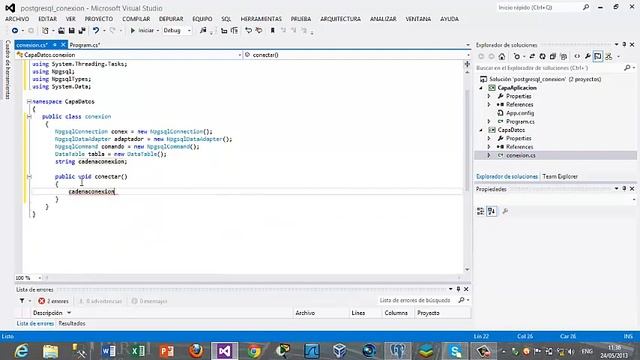Screen dimensions: 640x360
Task: Save the current file with the disk icon
Action: point(71,31)
